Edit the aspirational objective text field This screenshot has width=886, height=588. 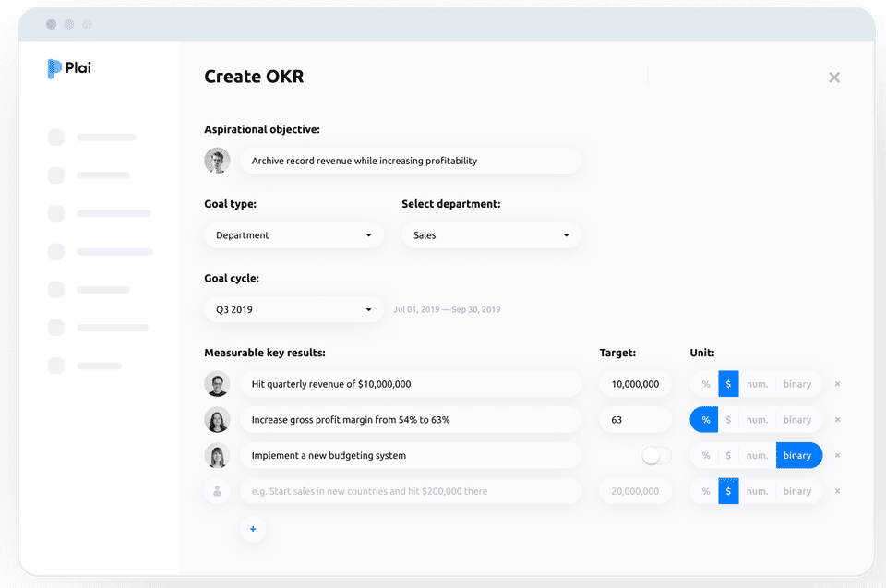[411, 161]
